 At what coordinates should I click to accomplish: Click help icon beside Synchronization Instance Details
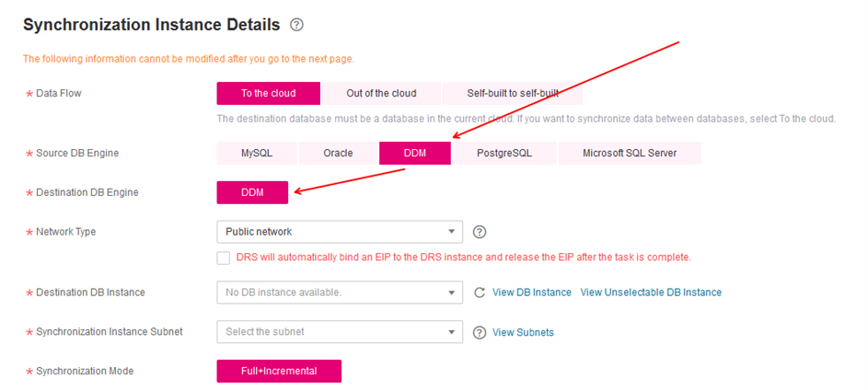pyautogui.click(x=296, y=25)
